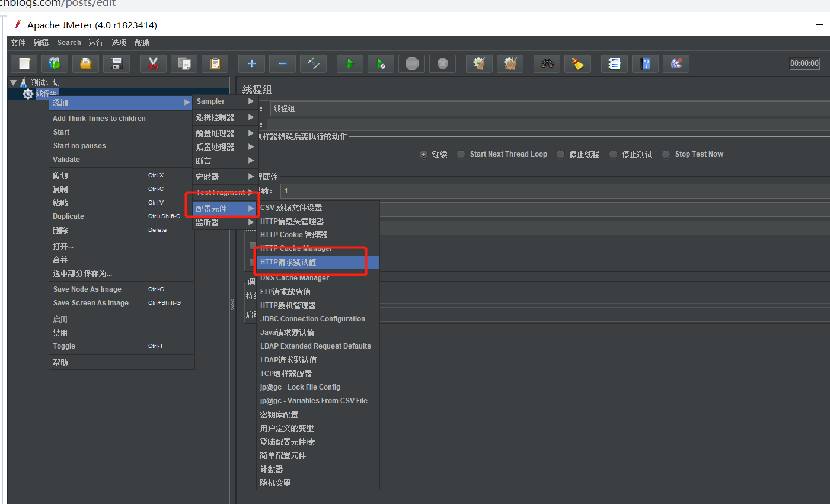Viewport: 830px width, 504px height.
Task: Open the Search menu
Action: 69,43
